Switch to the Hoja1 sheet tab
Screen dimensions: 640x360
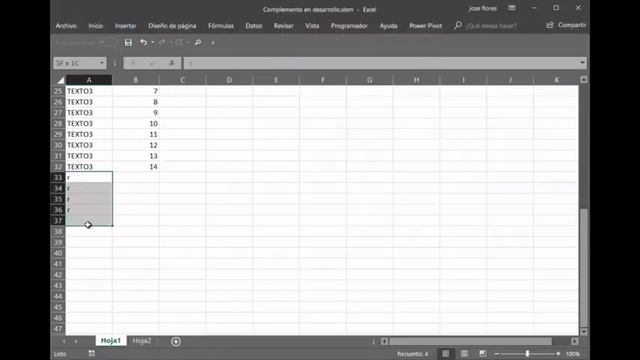[x=111, y=341]
